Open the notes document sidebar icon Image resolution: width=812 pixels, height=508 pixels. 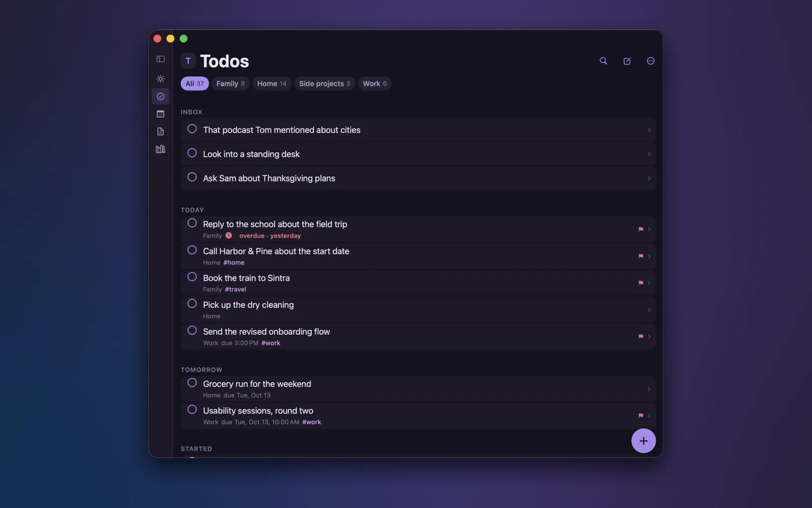coord(160,132)
